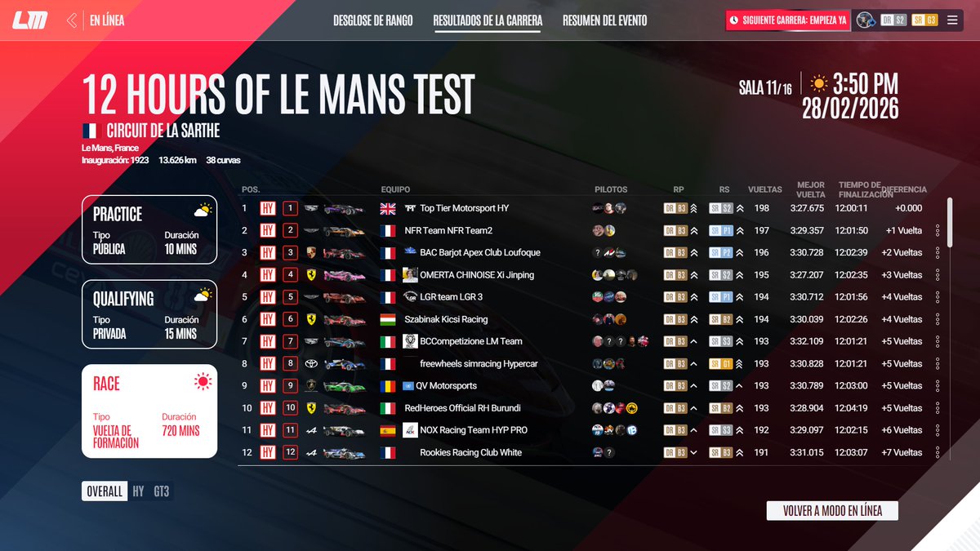Click the car number 6 badge for Szabinak Kicsi Racing

[x=290, y=319]
